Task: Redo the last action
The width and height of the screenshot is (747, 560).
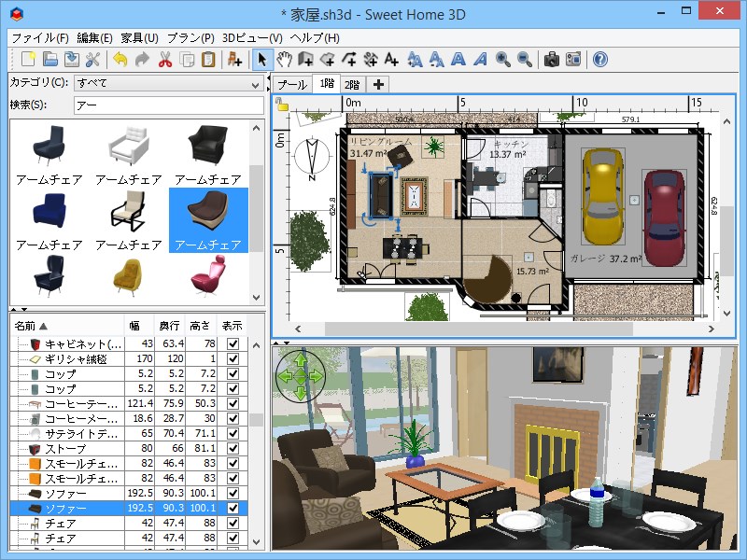Action: click(142, 60)
